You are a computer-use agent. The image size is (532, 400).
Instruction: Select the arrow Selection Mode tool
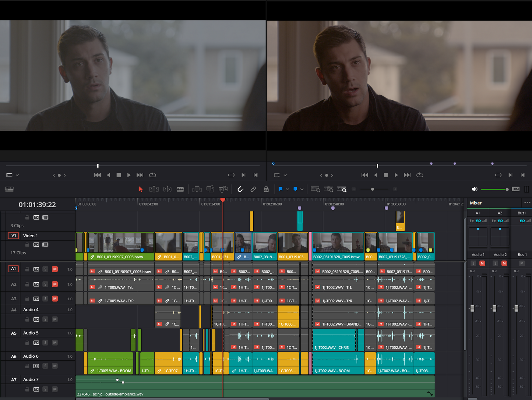click(141, 189)
